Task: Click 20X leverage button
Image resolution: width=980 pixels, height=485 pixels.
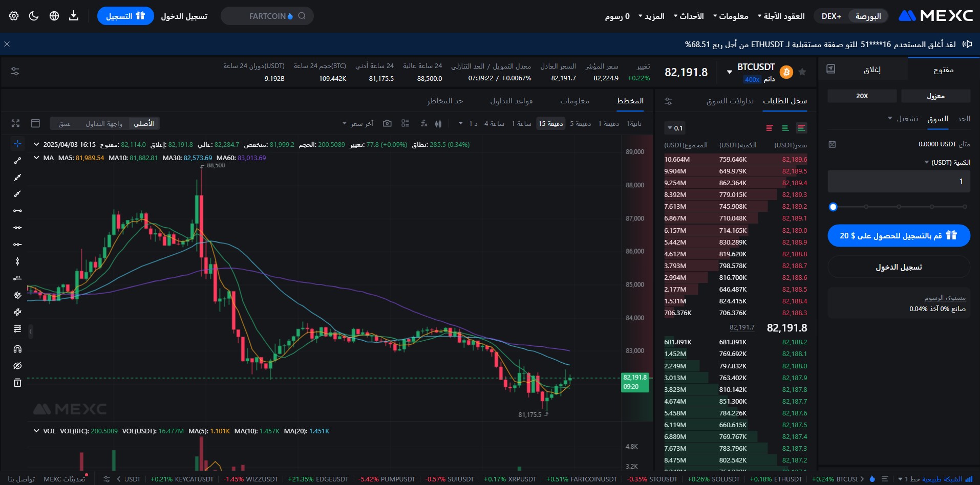Action: coord(862,96)
